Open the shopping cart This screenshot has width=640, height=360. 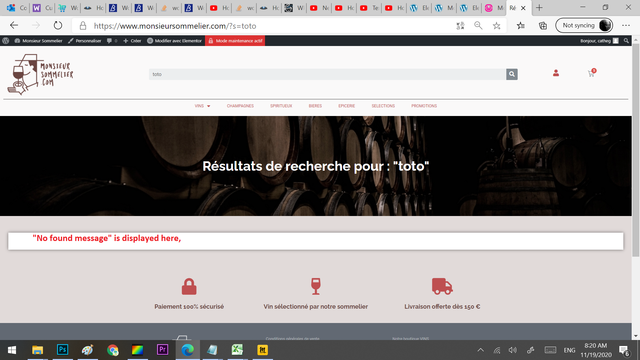coord(591,73)
